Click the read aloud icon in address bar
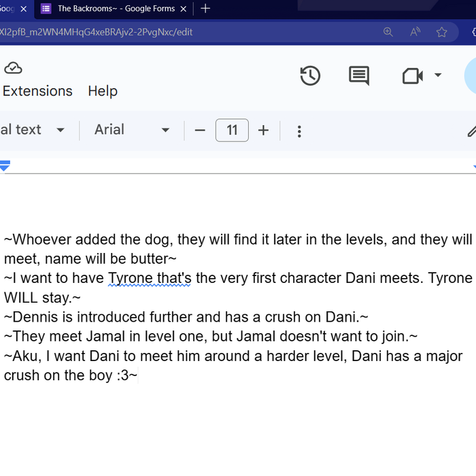This screenshot has width=476, height=476. [415, 32]
